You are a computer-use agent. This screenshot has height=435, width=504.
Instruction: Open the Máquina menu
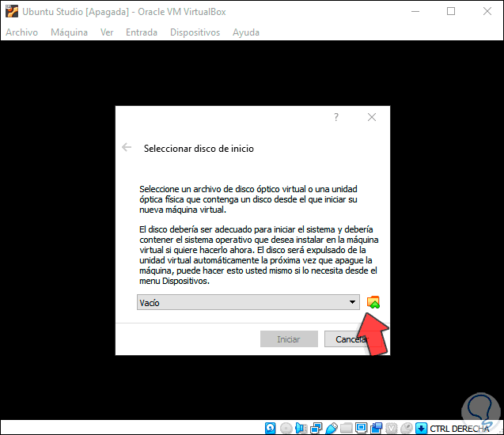69,32
